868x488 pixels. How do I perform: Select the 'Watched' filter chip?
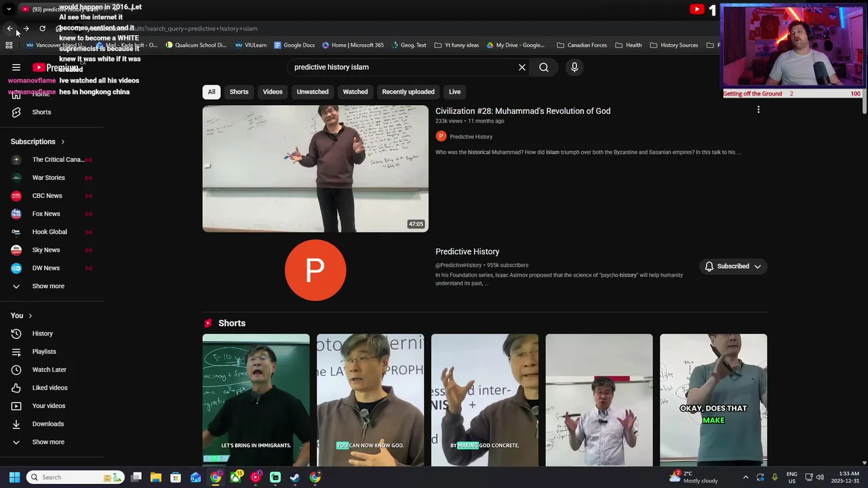click(355, 91)
